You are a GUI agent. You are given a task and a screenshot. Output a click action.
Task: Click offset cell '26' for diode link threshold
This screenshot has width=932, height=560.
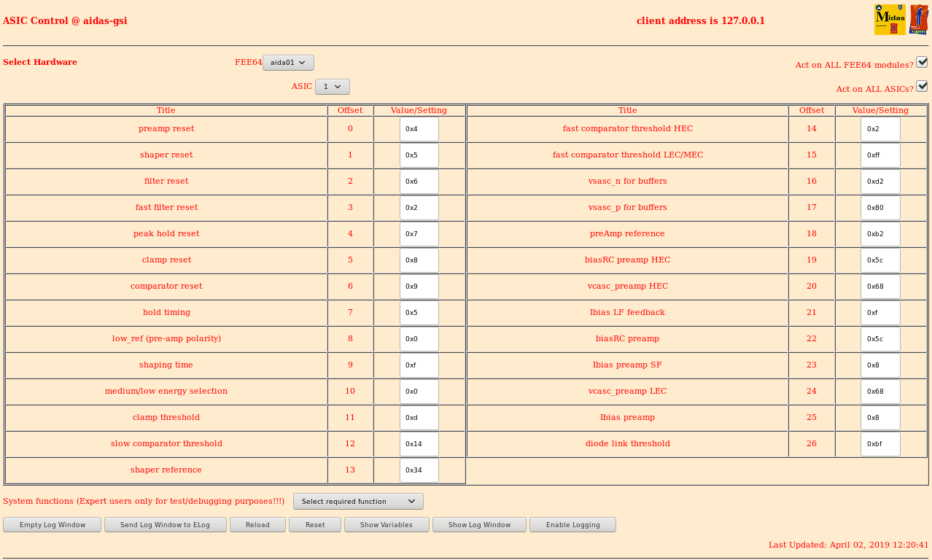click(x=812, y=444)
